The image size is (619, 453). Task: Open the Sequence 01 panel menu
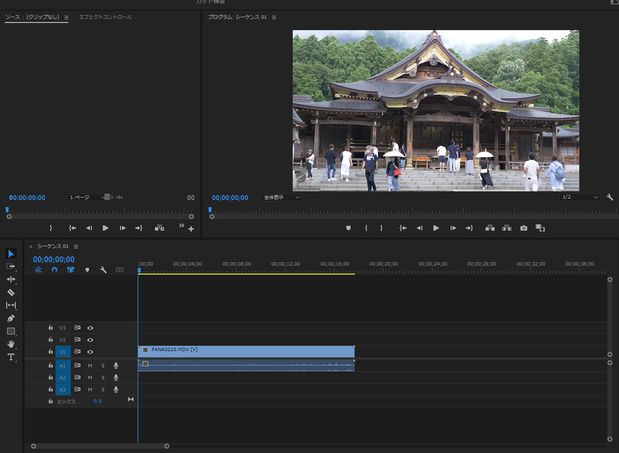click(x=76, y=246)
